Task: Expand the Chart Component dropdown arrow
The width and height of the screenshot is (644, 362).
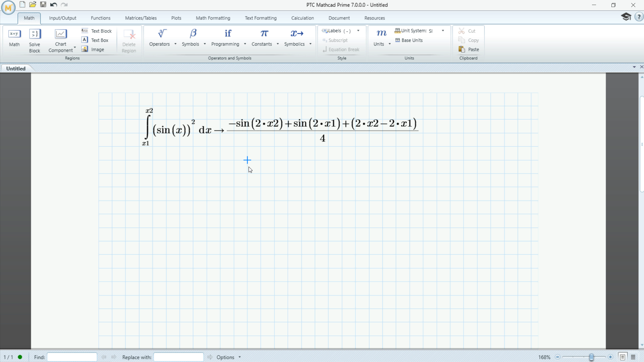Action: [x=75, y=47]
